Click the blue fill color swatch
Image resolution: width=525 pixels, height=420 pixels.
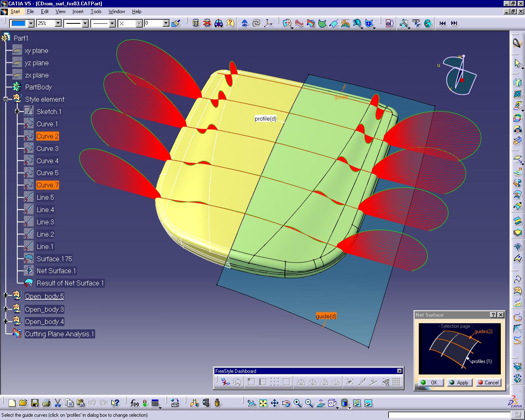coord(19,24)
